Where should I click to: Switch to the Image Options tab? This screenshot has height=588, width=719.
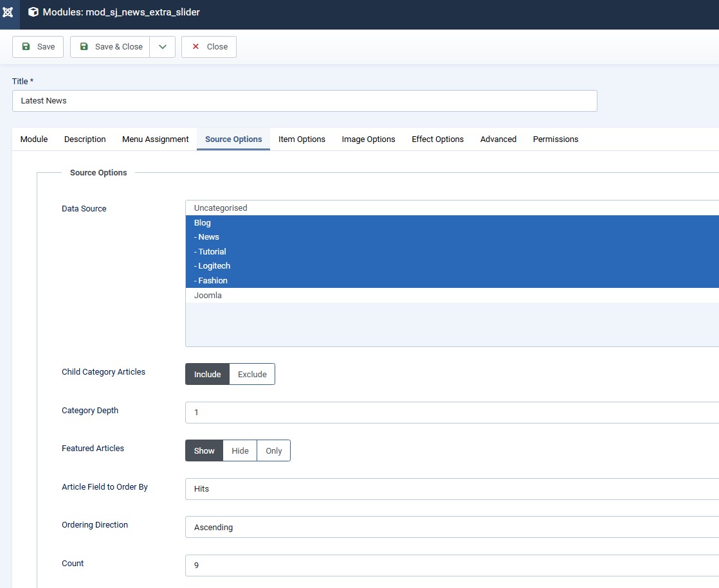(369, 139)
